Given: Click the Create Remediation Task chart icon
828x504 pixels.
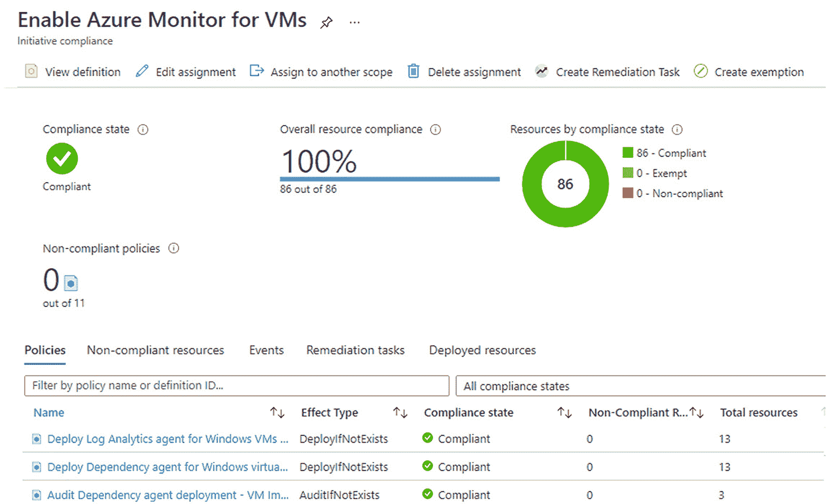Looking at the screenshot, I should (541, 71).
